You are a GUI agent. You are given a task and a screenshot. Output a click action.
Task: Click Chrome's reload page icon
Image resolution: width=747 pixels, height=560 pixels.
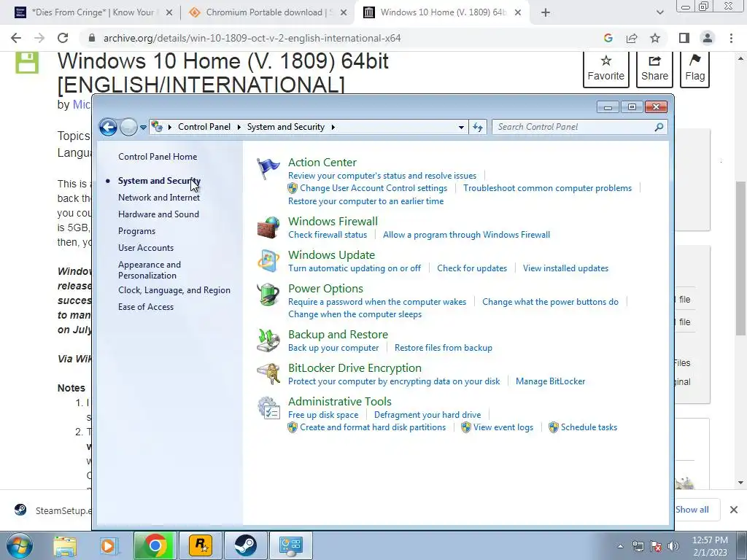pos(63,38)
